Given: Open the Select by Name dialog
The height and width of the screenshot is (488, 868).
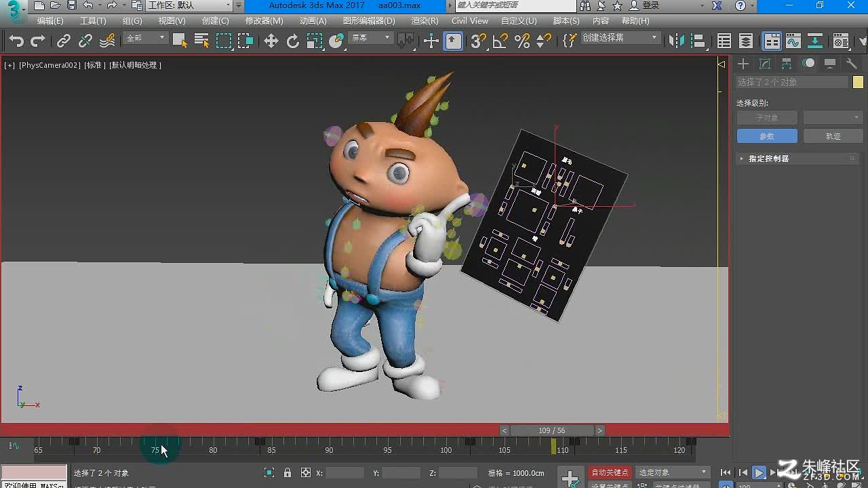Looking at the screenshot, I should coord(201,41).
